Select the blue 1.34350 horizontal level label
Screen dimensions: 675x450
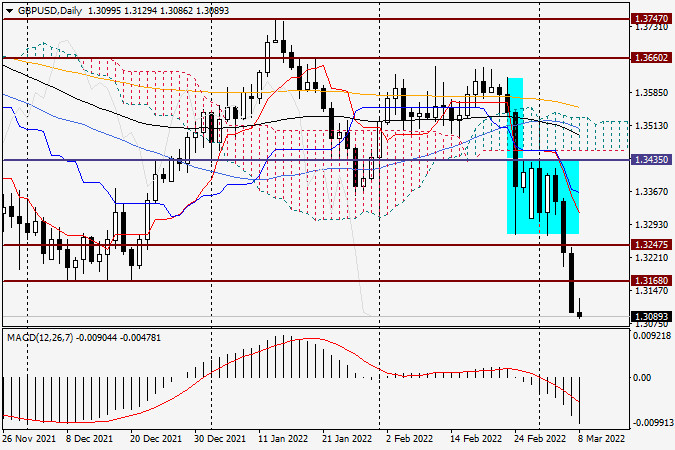pyautogui.click(x=652, y=160)
